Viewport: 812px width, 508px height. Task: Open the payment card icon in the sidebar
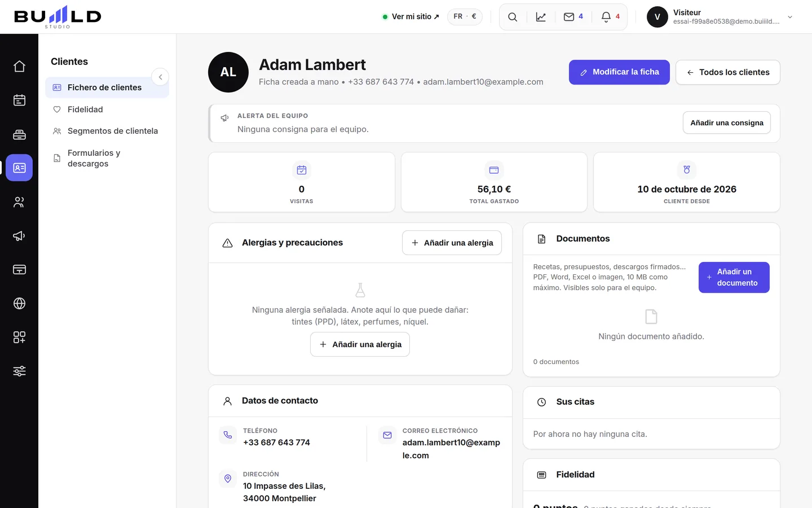point(19,270)
